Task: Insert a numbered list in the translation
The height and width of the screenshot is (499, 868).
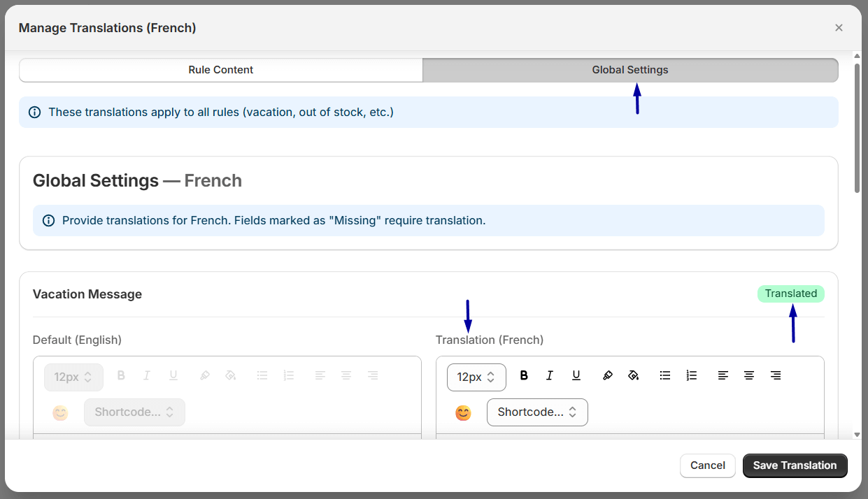Action: 692,375
